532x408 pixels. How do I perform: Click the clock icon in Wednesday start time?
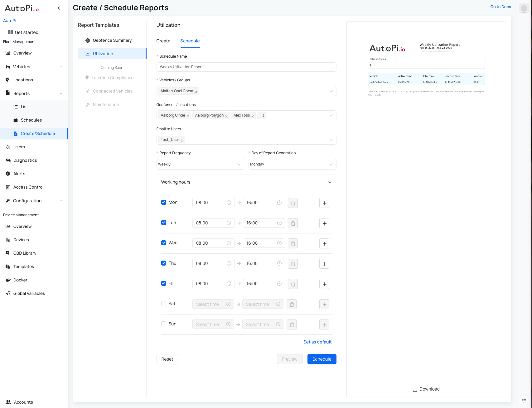click(x=229, y=243)
